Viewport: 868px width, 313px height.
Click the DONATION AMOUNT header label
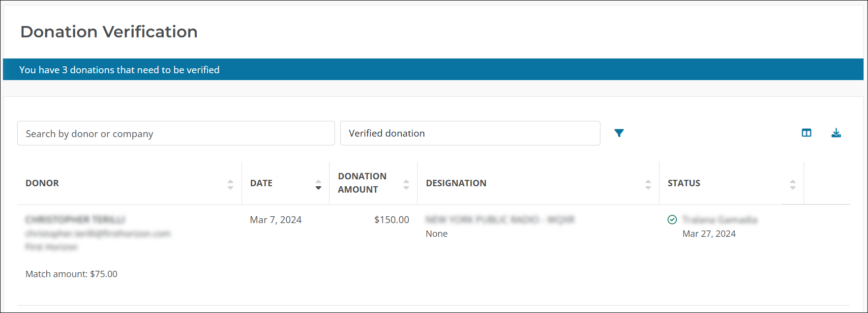pyautogui.click(x=362, y=183)
